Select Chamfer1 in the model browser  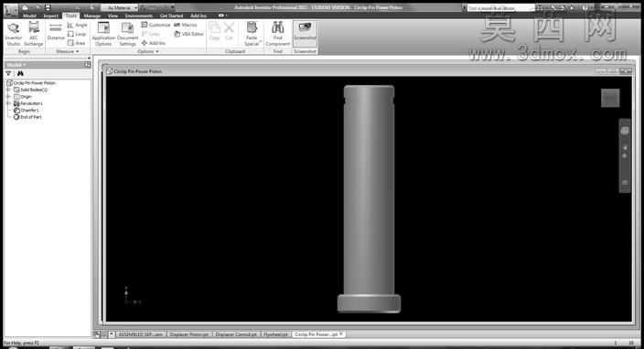coord(27,111)
